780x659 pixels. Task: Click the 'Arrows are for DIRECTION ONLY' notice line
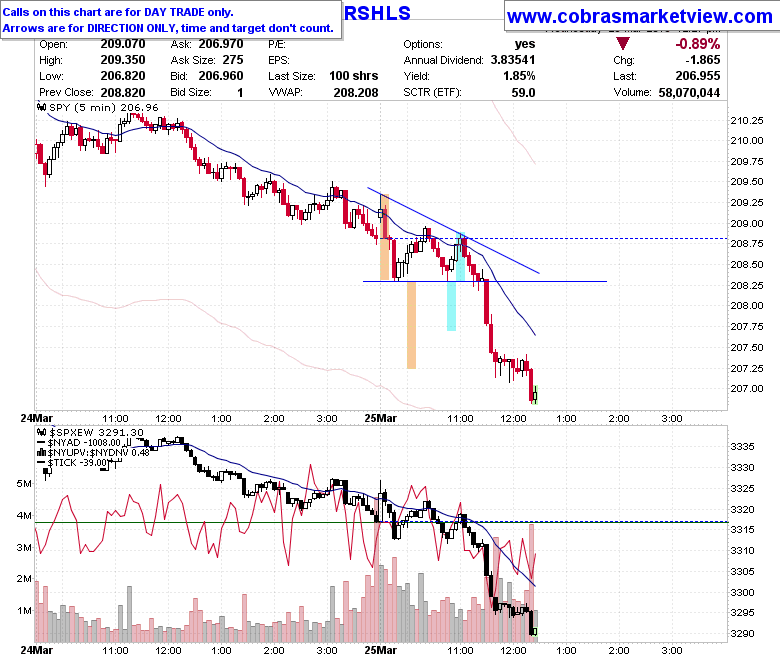pos(168,28)
